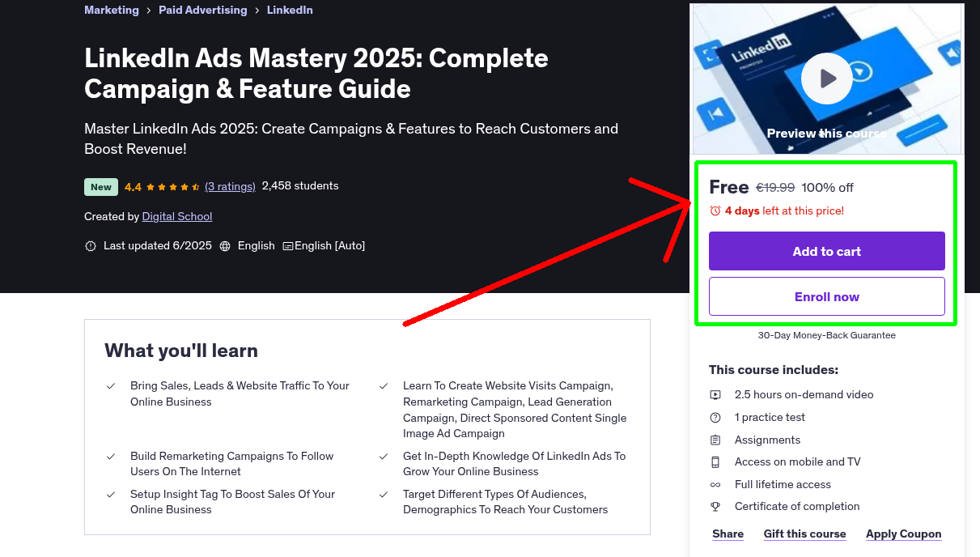Click the Full lifetime access text
980x557 pixels.
pos(783,485)
